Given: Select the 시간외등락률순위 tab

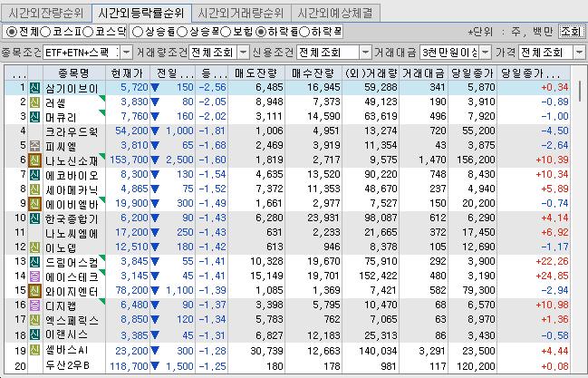Looking at the screenshot, I should (x=141, y=13).
